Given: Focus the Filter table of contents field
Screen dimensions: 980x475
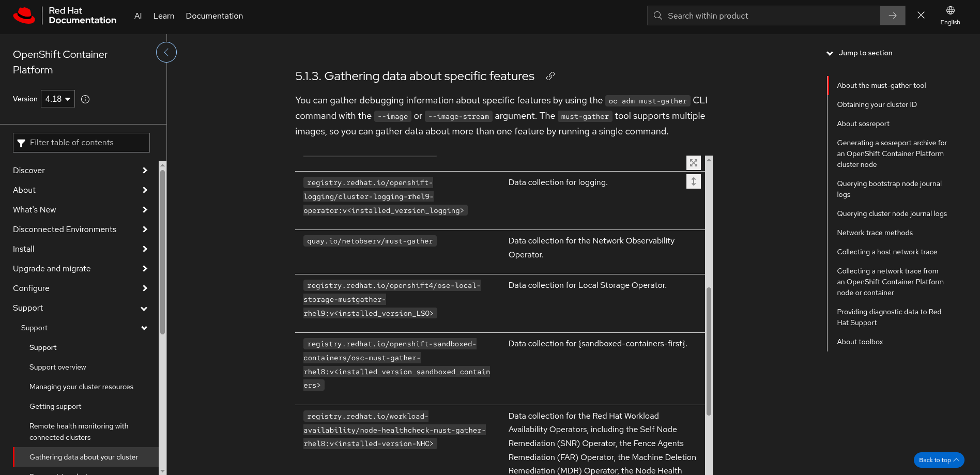Looking at the screenshot, I should [x=81, y=143].
